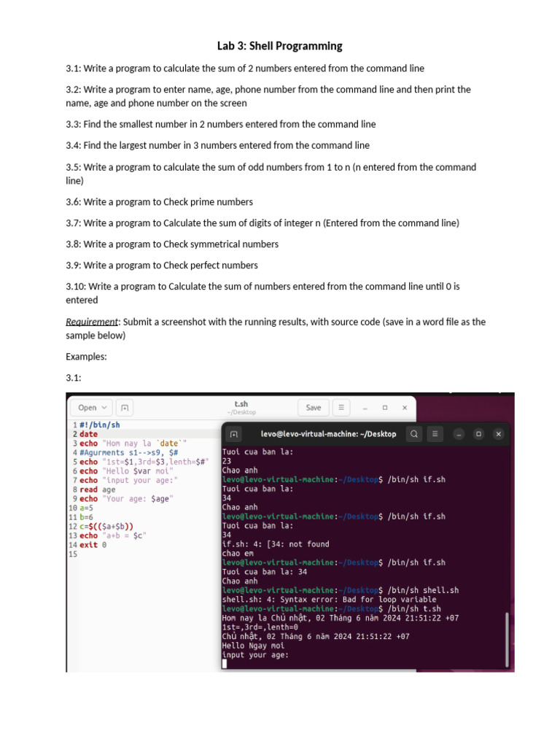Save the t.sh file

314,408
